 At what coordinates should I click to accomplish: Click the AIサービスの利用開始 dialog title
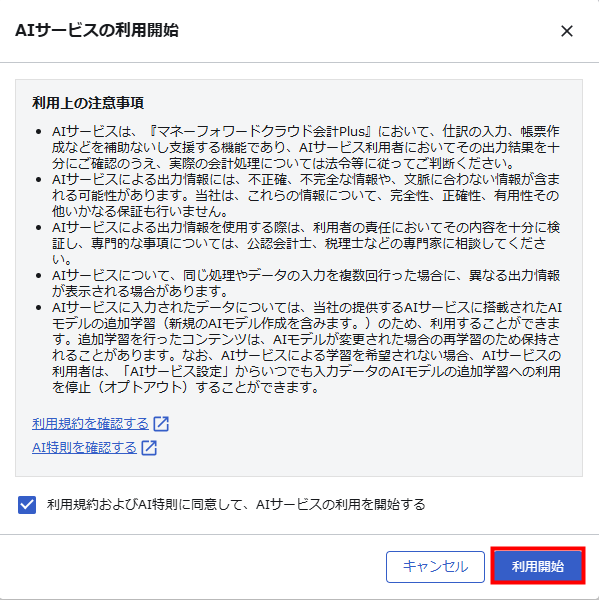pyautogui.click(x=97, y=30)
